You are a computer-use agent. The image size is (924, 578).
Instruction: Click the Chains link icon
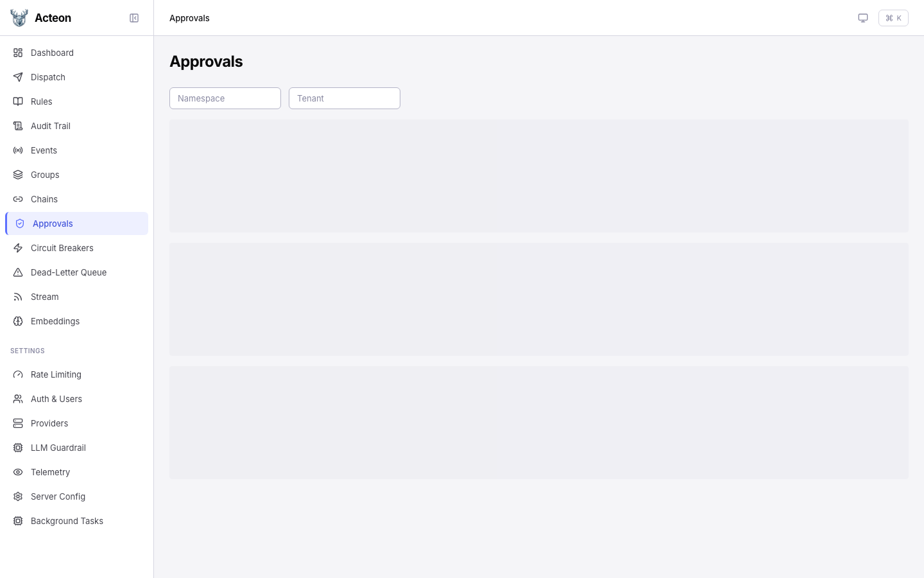pos(18,199)
